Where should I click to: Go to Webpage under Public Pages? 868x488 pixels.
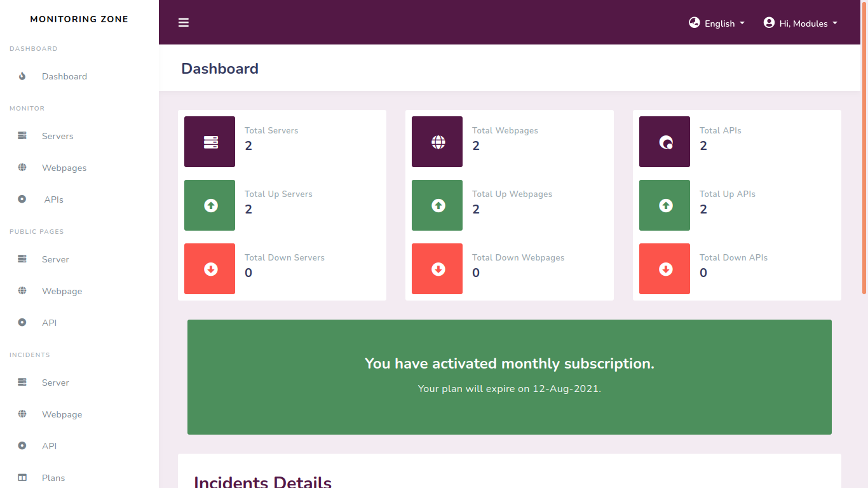(x=62, y=291)
